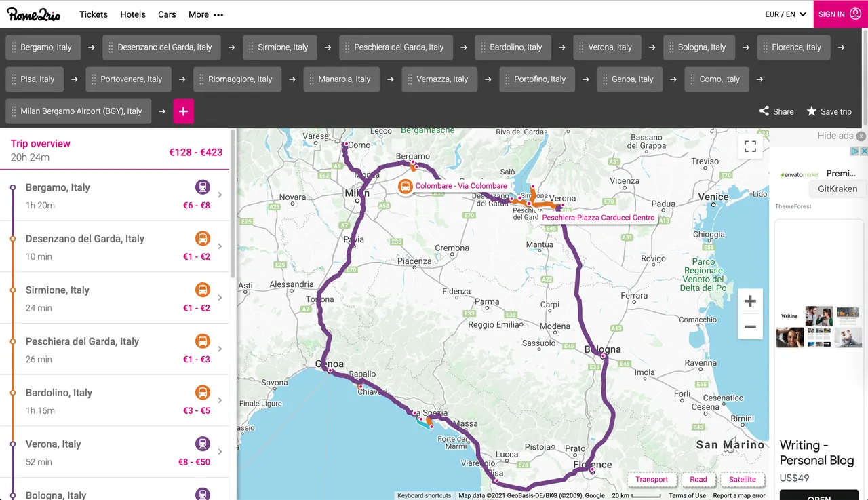The image size is (868, 500).
Task: Select the Sirmione, Italy destination chip
Action: (x=280, y=47)
